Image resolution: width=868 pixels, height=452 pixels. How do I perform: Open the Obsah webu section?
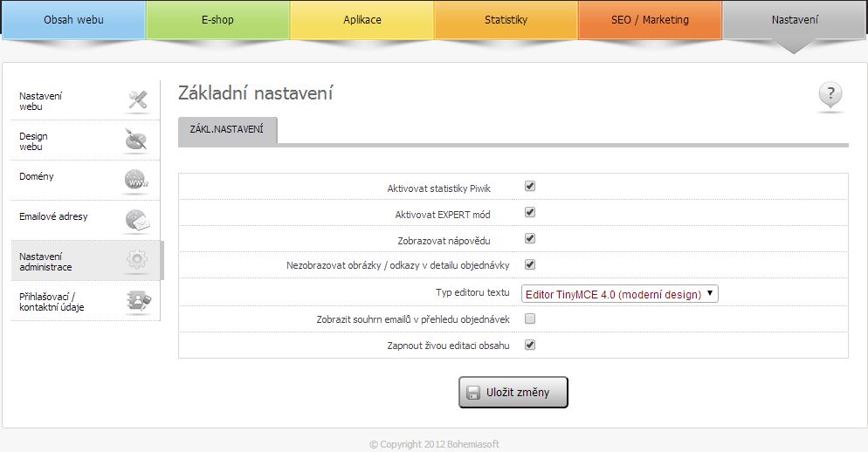coord(73,20)
